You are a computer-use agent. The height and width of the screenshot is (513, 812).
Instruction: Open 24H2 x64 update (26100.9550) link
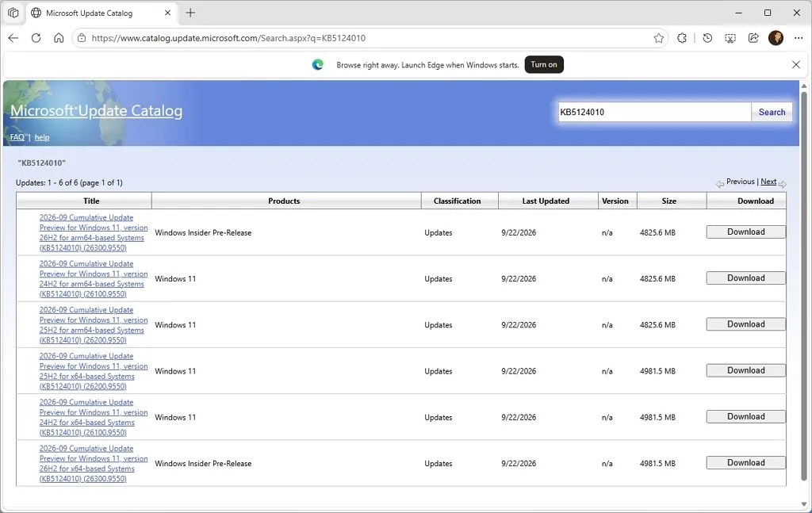[94, 417]
